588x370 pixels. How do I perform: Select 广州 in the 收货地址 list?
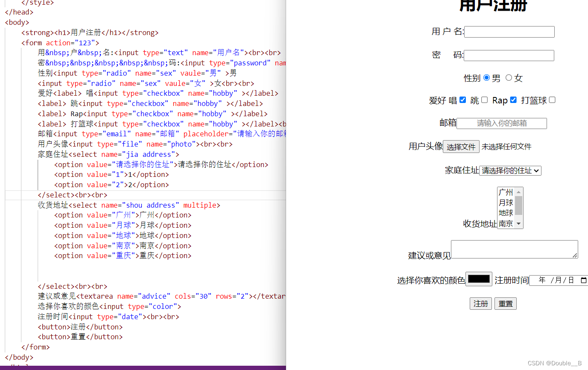(506, 192)
